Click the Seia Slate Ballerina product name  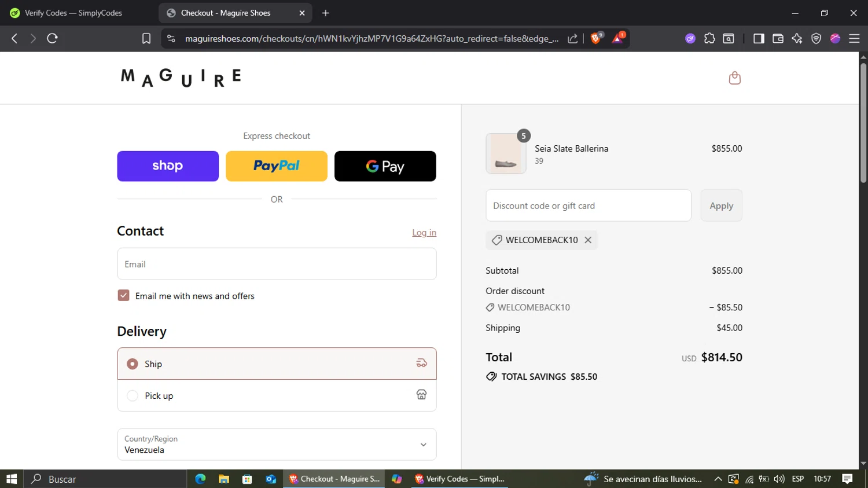[571, 148]
